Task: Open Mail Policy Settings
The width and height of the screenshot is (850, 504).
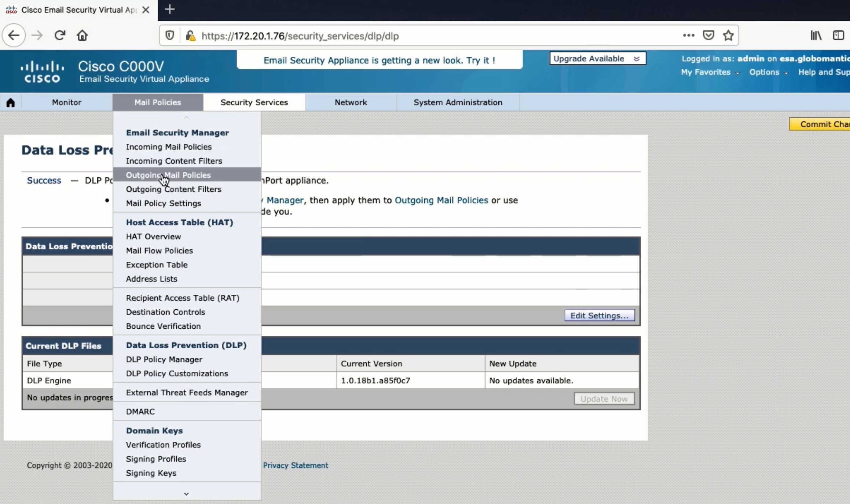Action: [164, 203]
